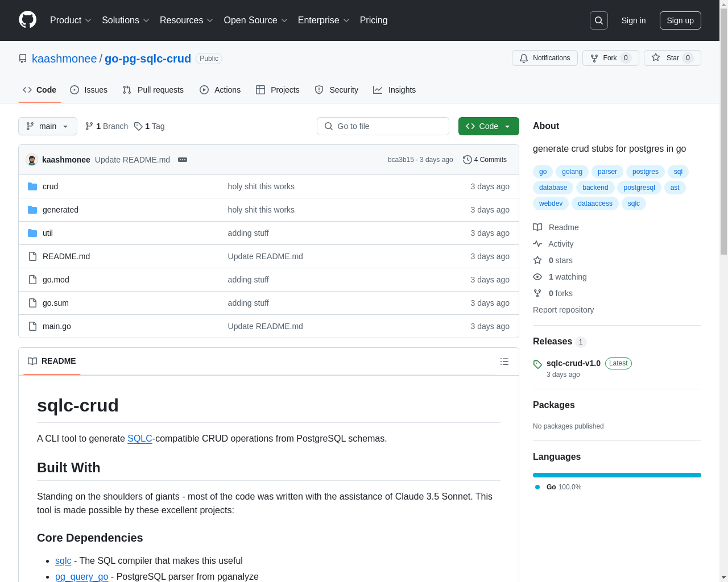Image resolution: width=728 pixels, height=582 pixels.
Task: Click the main.go file icon
Action: tap(32, 326)
